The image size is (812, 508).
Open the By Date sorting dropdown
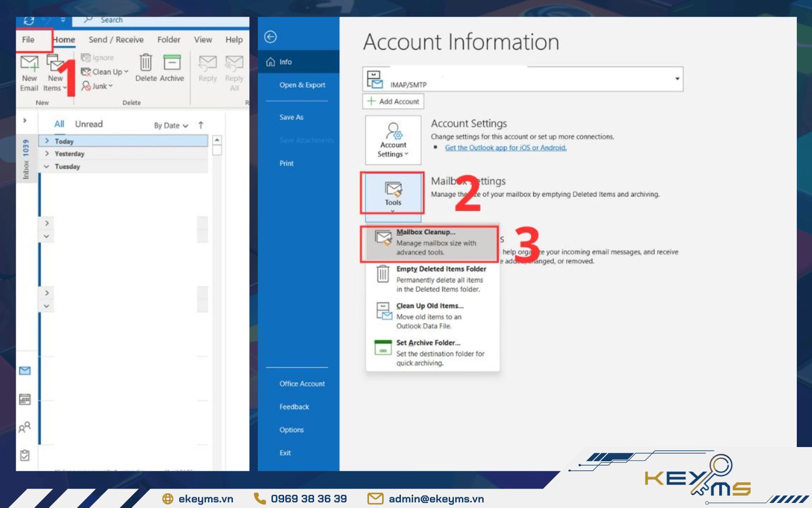pyautogui.click(x=171, y=125)
